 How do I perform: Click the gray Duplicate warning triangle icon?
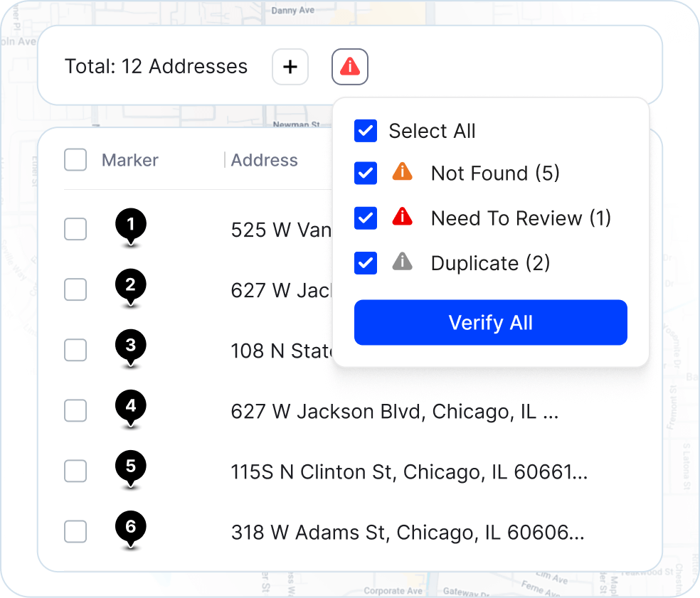point(403,263)
